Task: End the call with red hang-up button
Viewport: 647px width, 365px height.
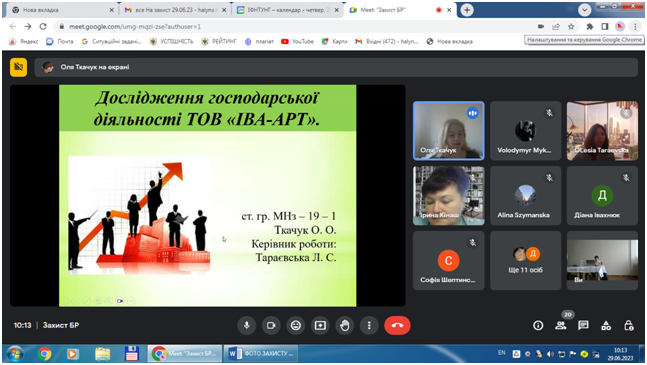Action: tap(397, 325)
